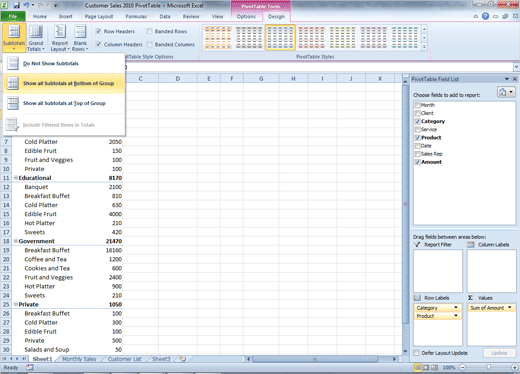The height and width of the screenshot is (374, 520).
Task: Click the zoom slider handle
Action: click(x=488, y=367)
